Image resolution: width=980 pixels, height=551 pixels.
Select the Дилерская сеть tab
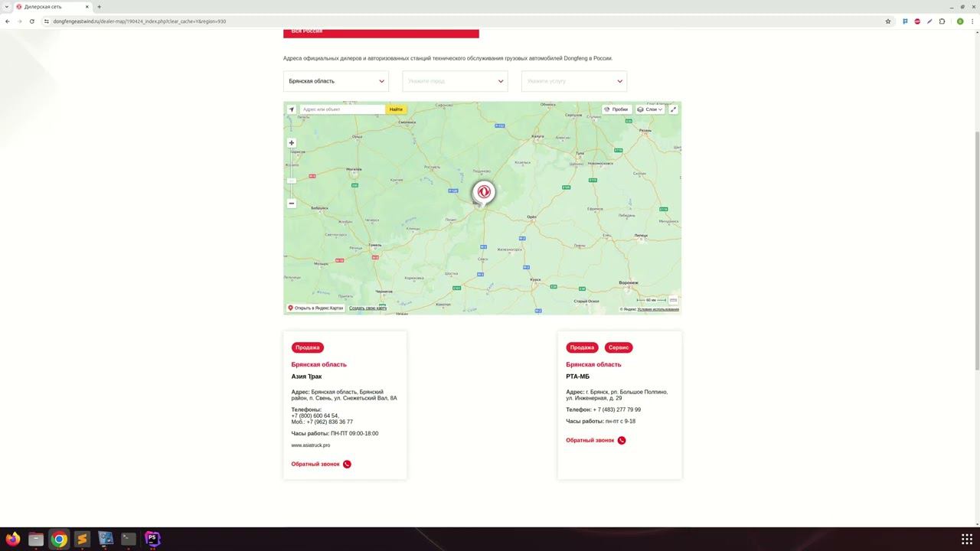tap(52, 7)
